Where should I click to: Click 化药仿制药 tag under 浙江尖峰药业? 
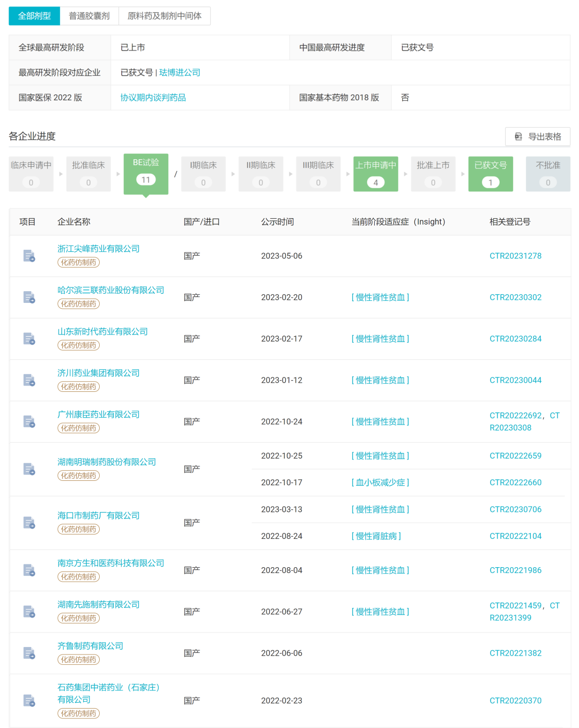79,263
